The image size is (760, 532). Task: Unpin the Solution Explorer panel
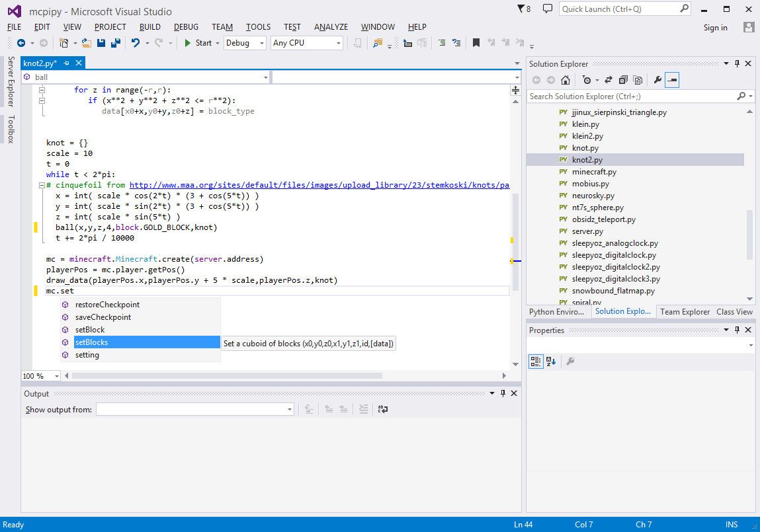[736, 63]
